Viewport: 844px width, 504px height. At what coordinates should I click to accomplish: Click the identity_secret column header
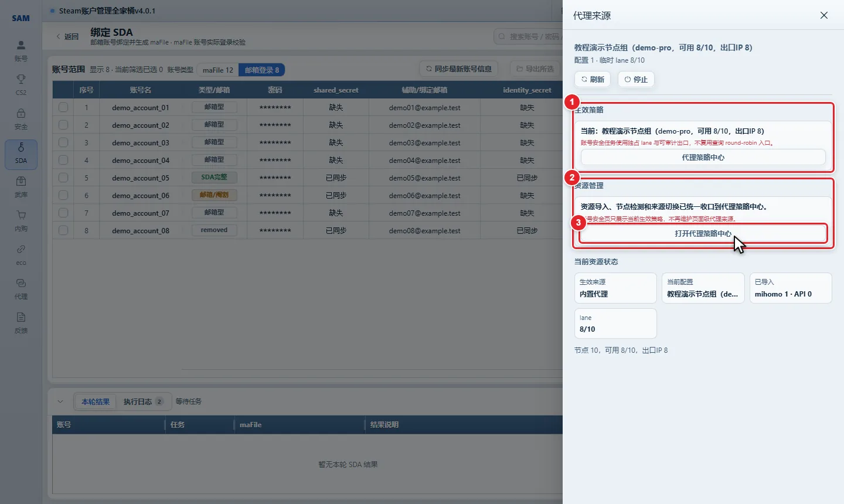527,90
